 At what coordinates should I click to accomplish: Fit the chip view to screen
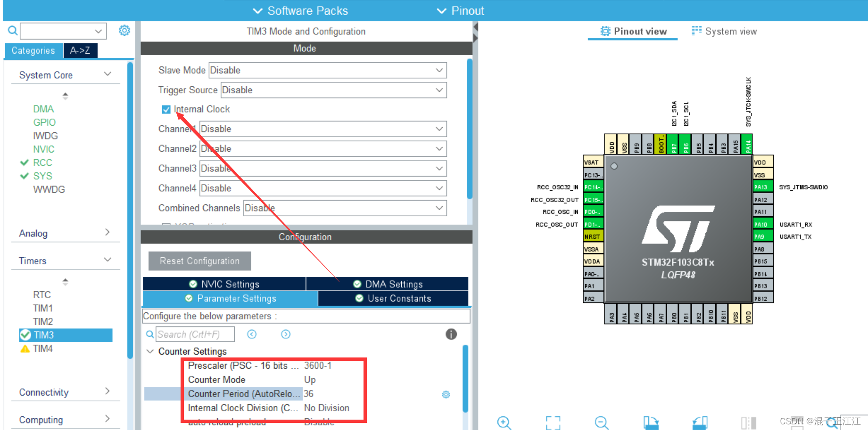pyautogui.click(x=553, y=422)
